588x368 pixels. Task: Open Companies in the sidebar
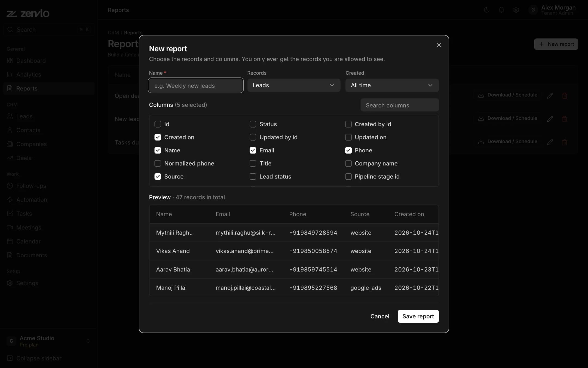(x=49, y=144)
